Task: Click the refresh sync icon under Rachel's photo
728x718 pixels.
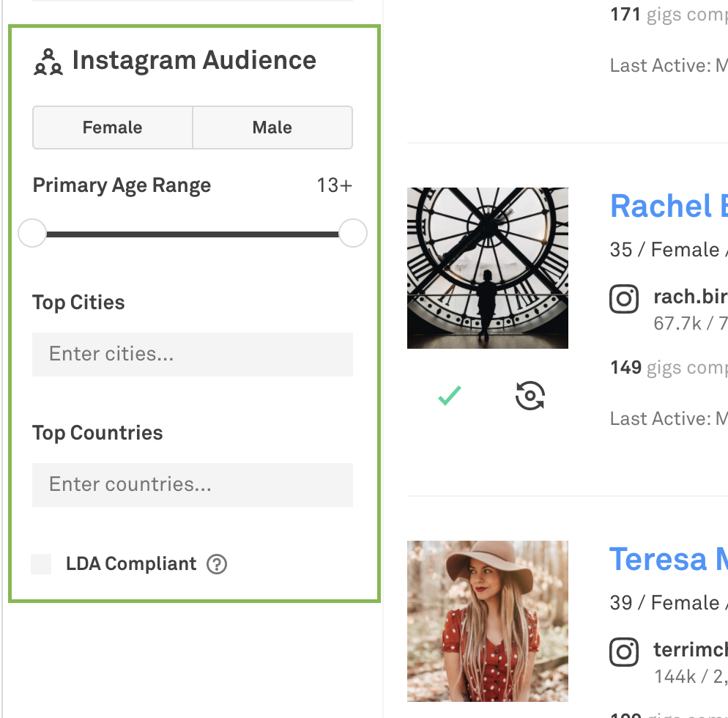Action: coord(530,396)
